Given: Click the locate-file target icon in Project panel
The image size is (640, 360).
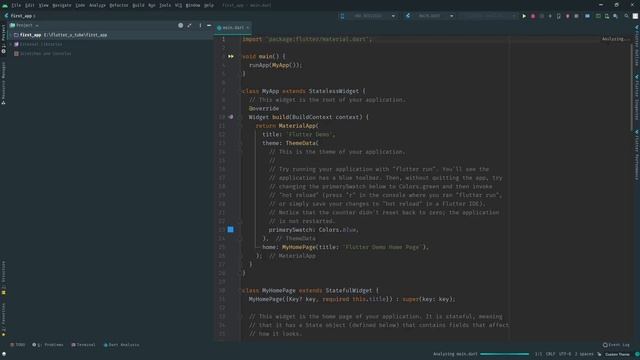Looking at the screenshot, I should click(x=180, y=25).
